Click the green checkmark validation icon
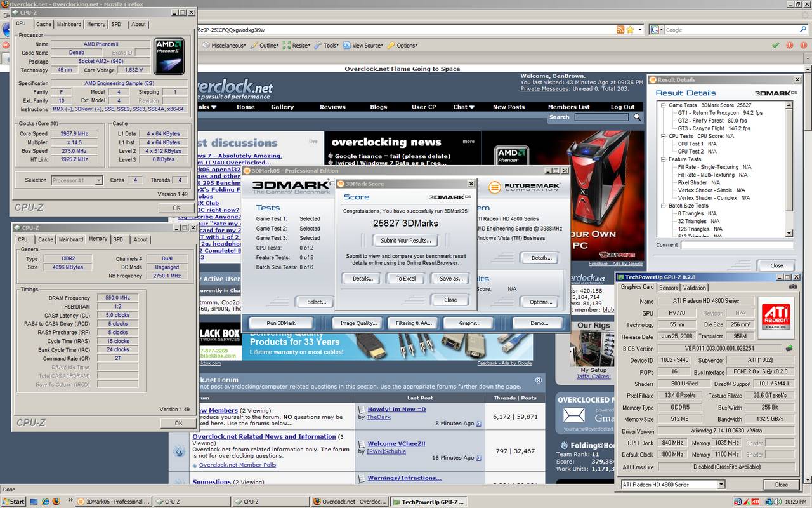The width and height of the screenshot is (812, 508). [x=775, y=45]
